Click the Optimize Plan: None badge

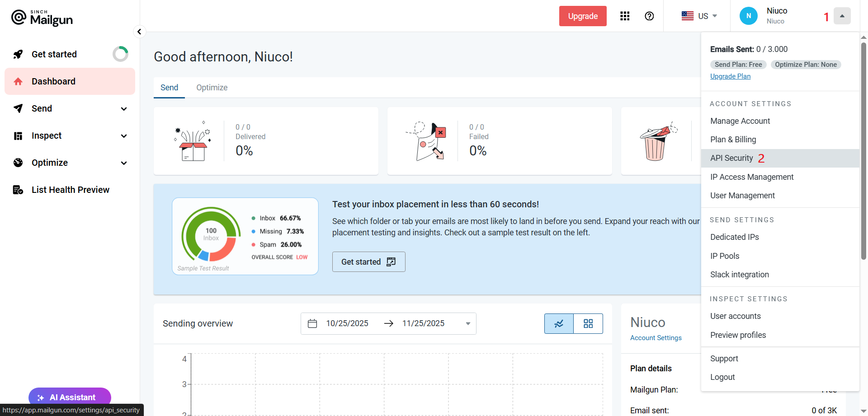(806, 65)
